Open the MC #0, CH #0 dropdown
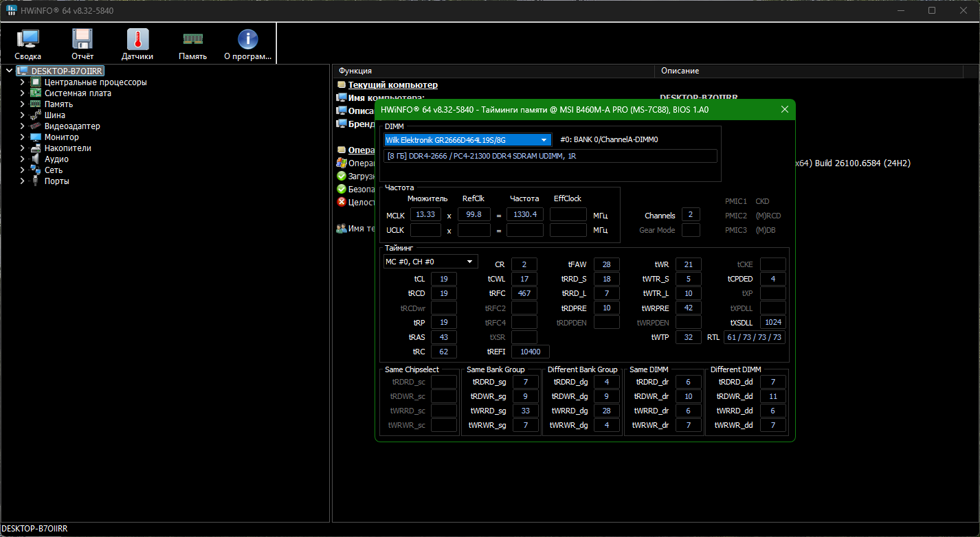The width and height of the screenshot is (980, 537). click(470, 262)
